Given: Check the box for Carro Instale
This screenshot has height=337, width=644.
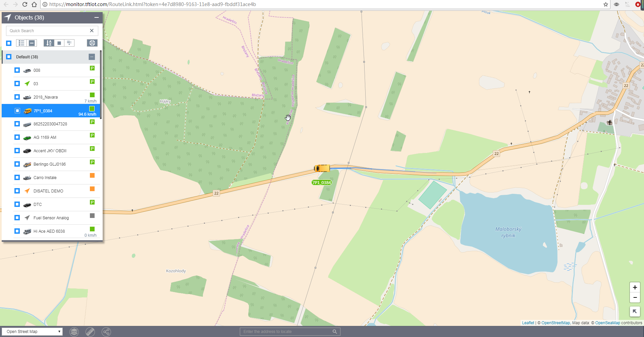Looking at the screenshot, I should (x=17, y=177).
